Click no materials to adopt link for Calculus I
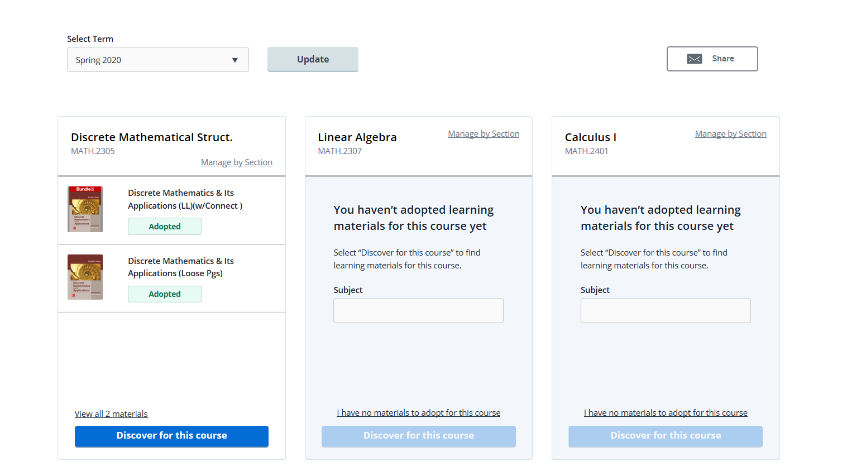Screen dimensions: 847x476 665,413
